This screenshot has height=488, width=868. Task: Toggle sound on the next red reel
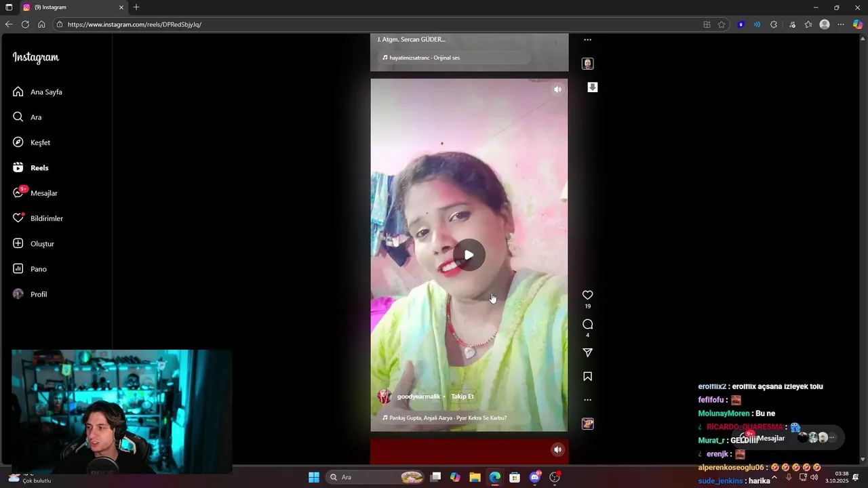point(557,449)
